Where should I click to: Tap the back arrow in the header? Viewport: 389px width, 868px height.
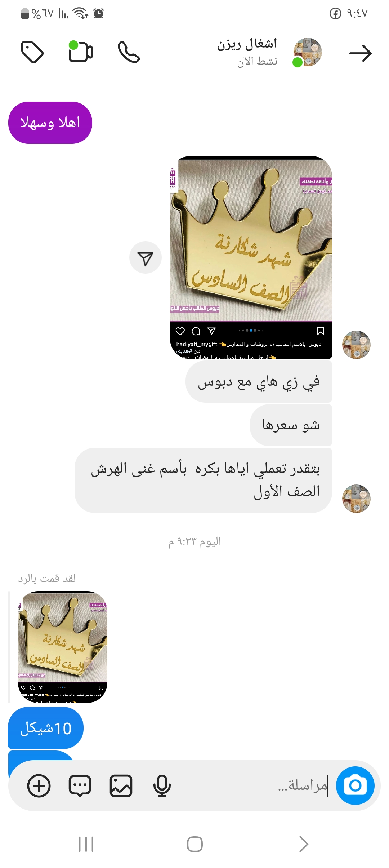(361, 53)
